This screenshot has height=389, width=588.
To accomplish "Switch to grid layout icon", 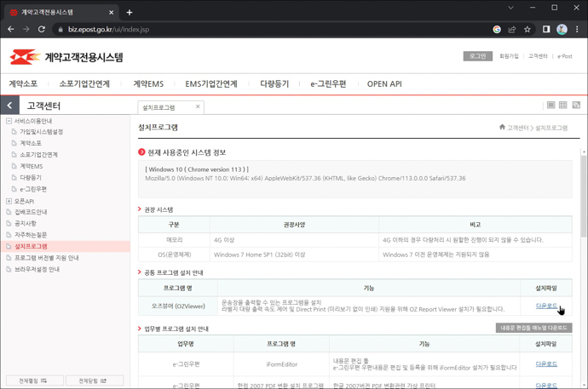I will [563, 105].
